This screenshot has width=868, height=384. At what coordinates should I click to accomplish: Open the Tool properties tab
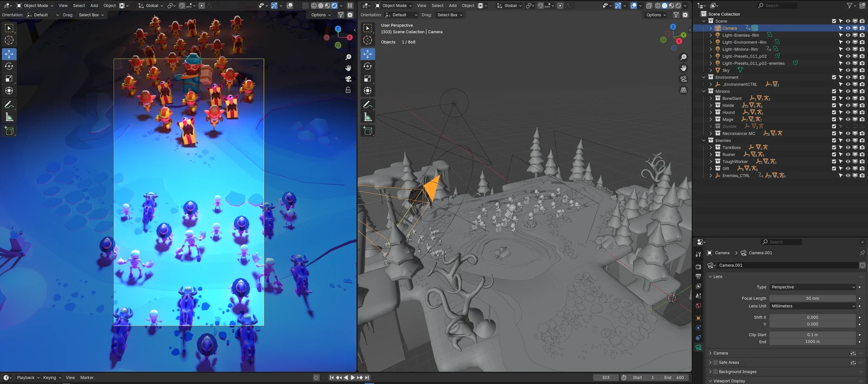click(698, 254)
